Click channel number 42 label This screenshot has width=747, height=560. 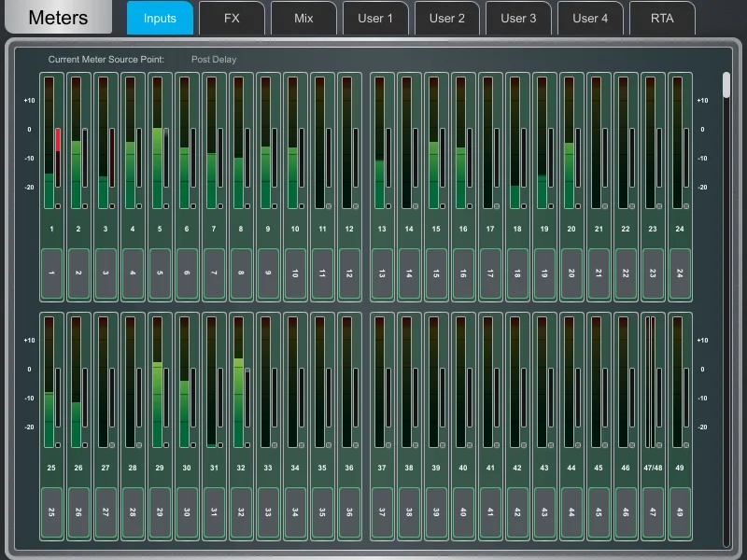(x=517, y=469)
